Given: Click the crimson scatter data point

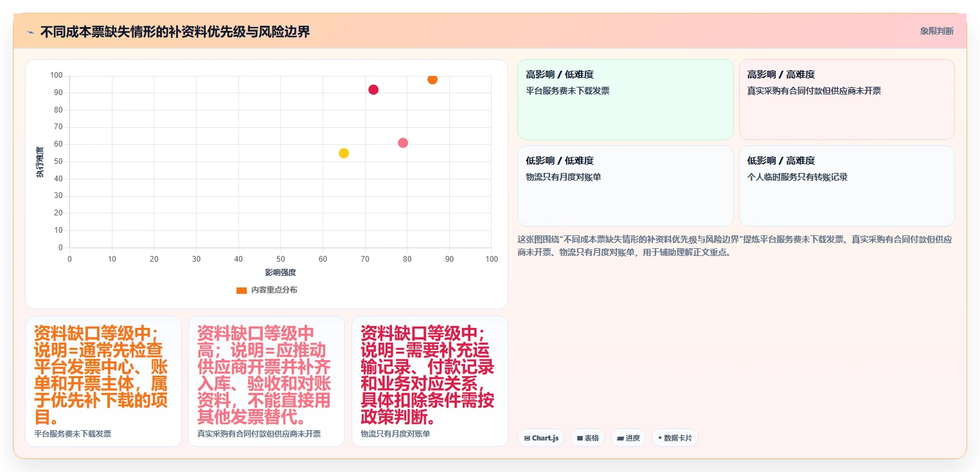Looking at the screenshot, I should tap(373, 89).
